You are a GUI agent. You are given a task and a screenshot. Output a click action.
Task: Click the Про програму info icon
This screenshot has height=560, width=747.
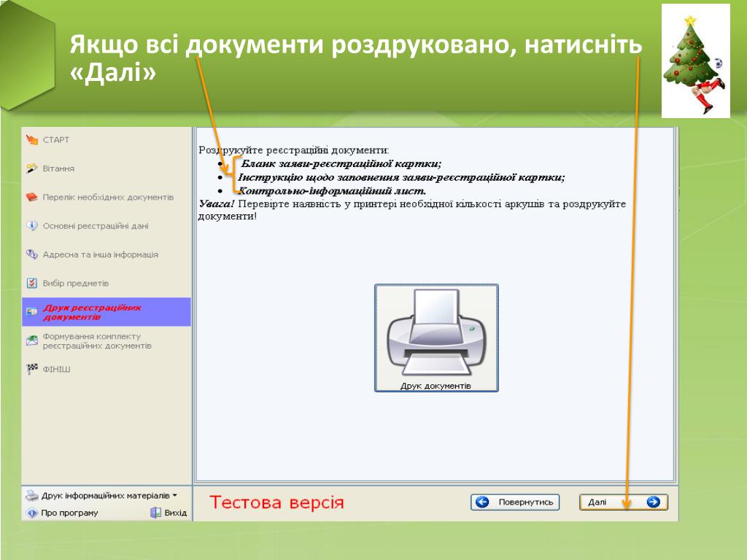tap(32, 513)
